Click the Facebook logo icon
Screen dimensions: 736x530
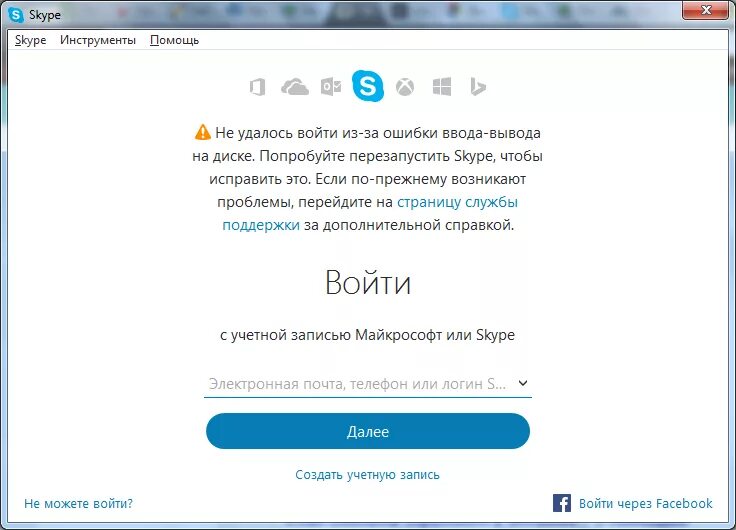562,503
